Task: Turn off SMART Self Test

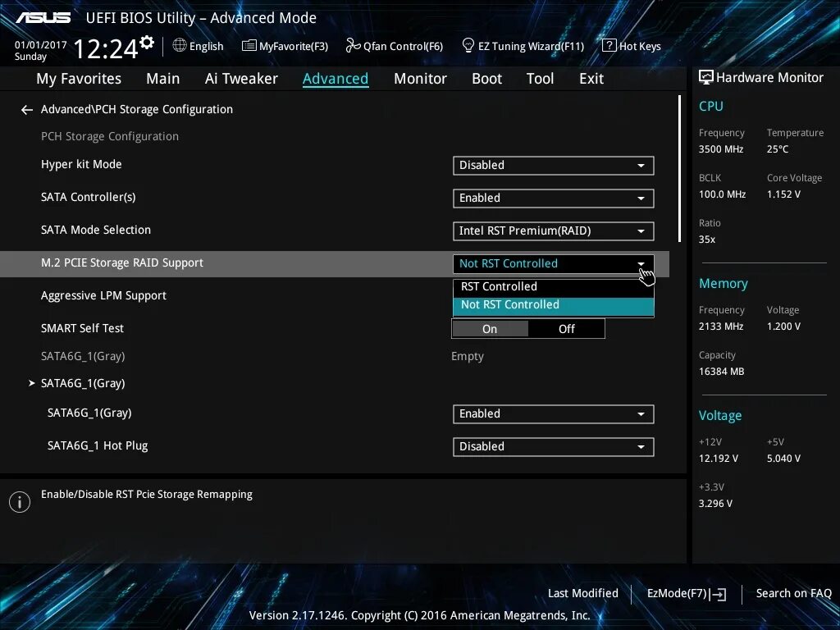Action: tap(566, 328)
